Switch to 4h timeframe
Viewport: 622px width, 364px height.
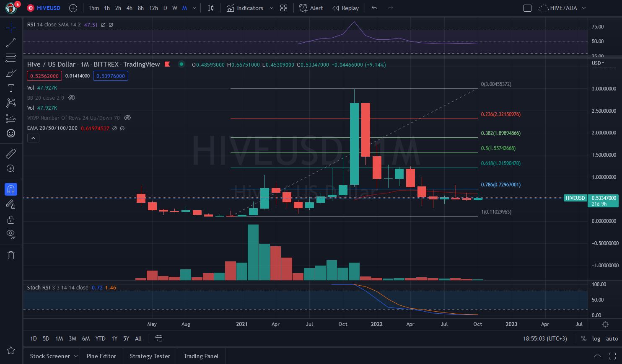(130, 8)
